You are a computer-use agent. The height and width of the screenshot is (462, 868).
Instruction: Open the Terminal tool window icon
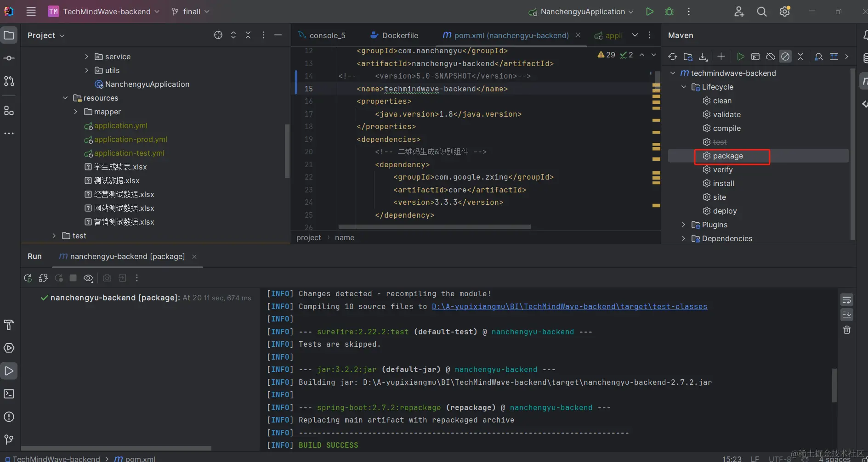(x=9, y=394)
